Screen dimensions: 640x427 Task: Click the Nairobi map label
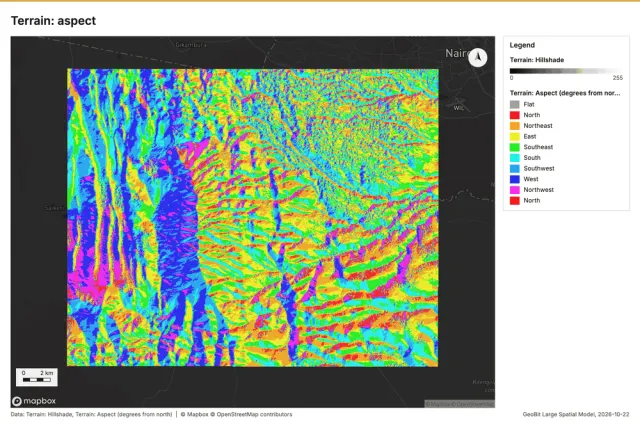[x=457, y=53]
